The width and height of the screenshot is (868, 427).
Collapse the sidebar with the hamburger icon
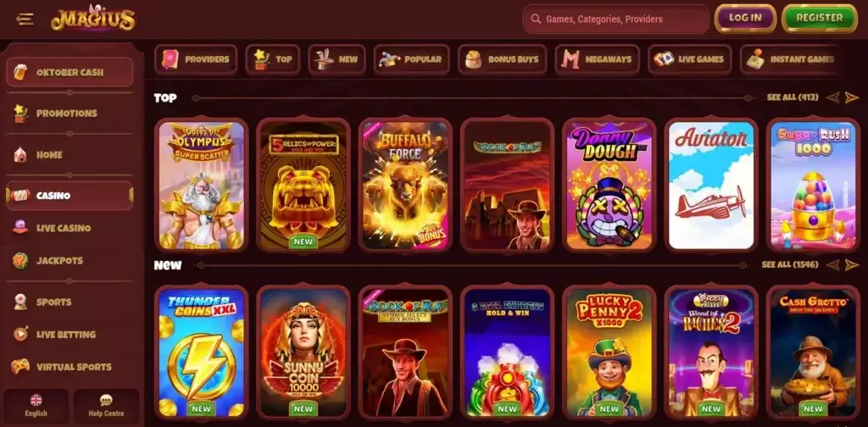tap(25, 19)
